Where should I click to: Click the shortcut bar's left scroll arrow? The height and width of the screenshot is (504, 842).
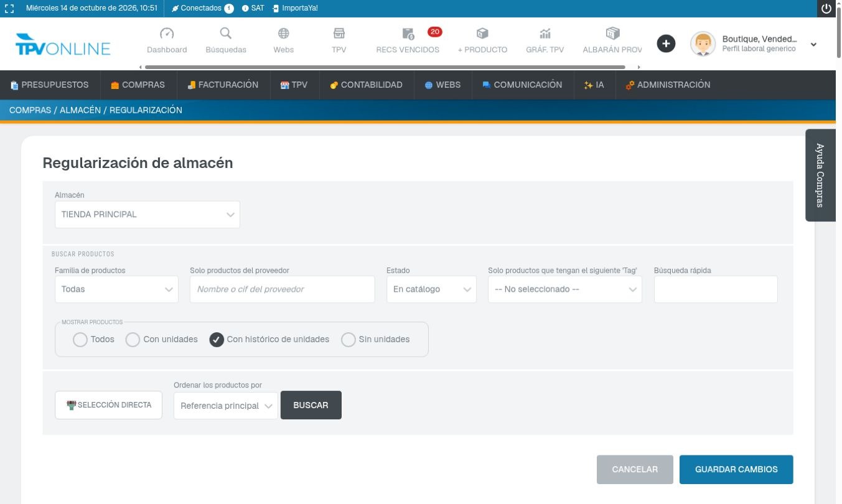tap(141, 67)
